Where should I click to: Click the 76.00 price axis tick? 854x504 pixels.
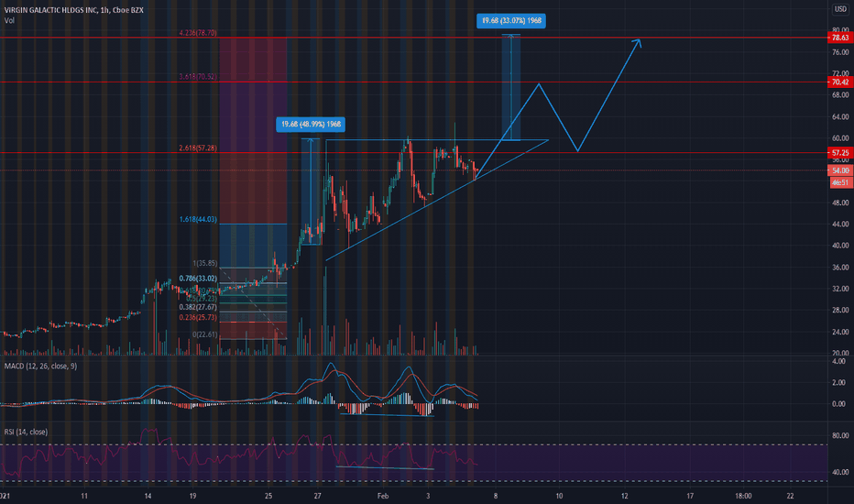point(840,52)
